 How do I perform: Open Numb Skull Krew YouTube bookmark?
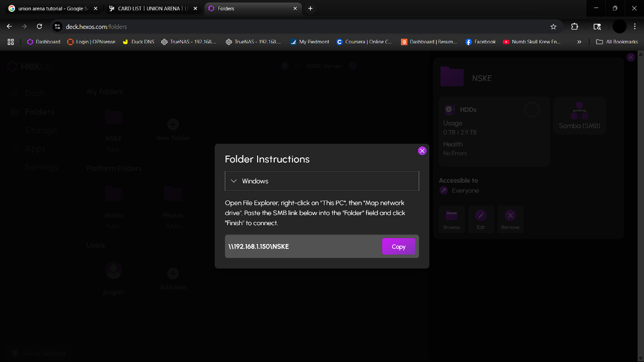click(532, 41)
